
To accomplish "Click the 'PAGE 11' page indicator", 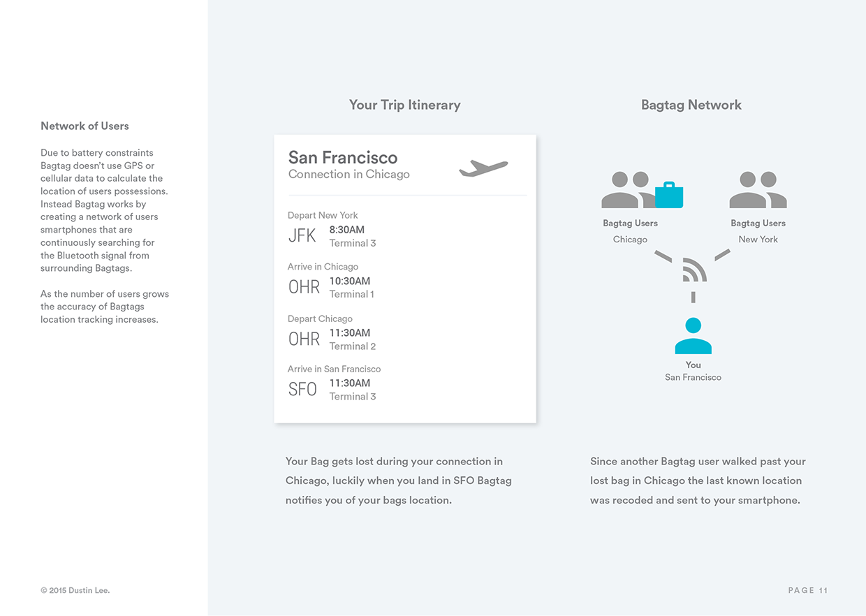I will click(x=808, y=591).
